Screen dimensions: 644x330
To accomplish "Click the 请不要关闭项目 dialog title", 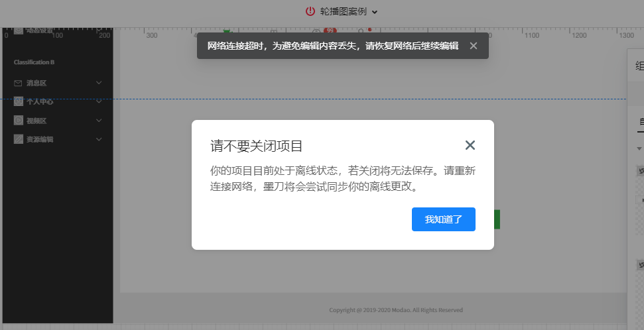I will click(x=256, y=146).
